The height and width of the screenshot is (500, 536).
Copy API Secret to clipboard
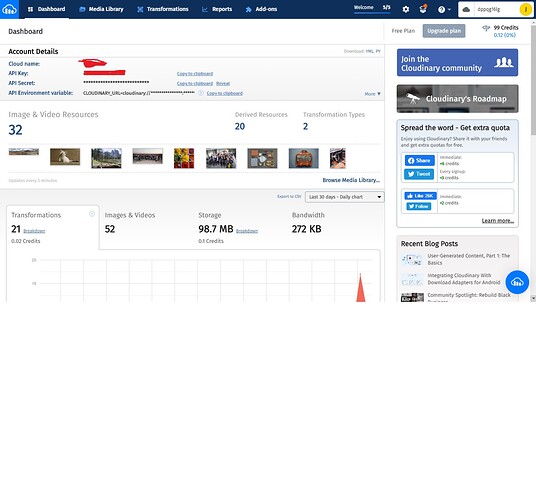point(195,83)
